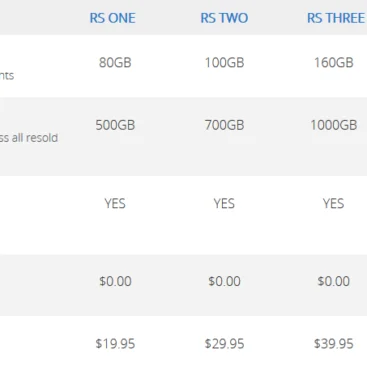Click the $0.00 fee for RS ONE

coord(115,281)
